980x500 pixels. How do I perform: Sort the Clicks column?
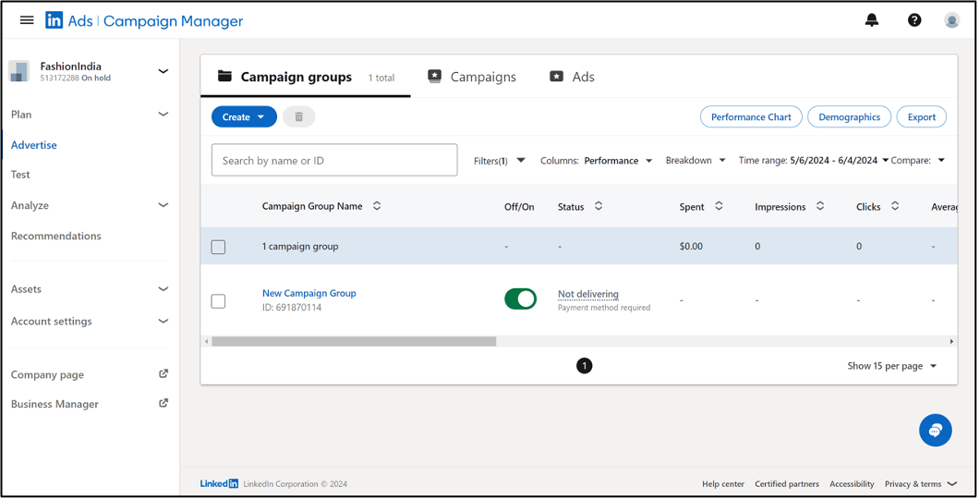[x=897, y=206]
